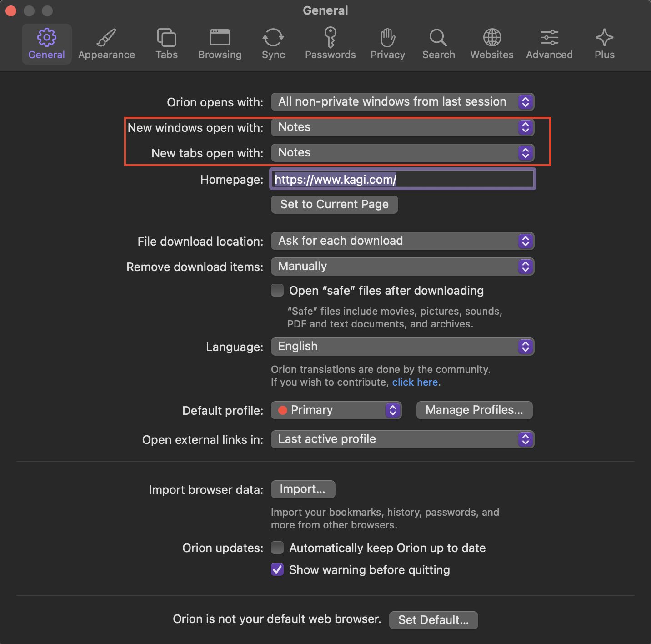The image size is (651, 644).
Task: Enable Open "safe" files after downloading
Action: pos(277,290)
